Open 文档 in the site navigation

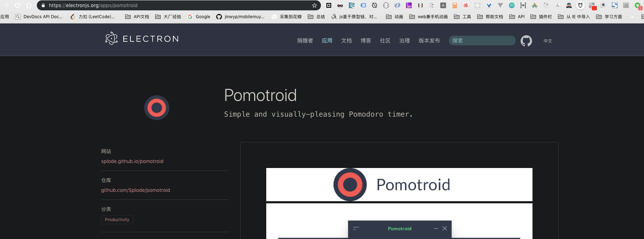point(346,41)
